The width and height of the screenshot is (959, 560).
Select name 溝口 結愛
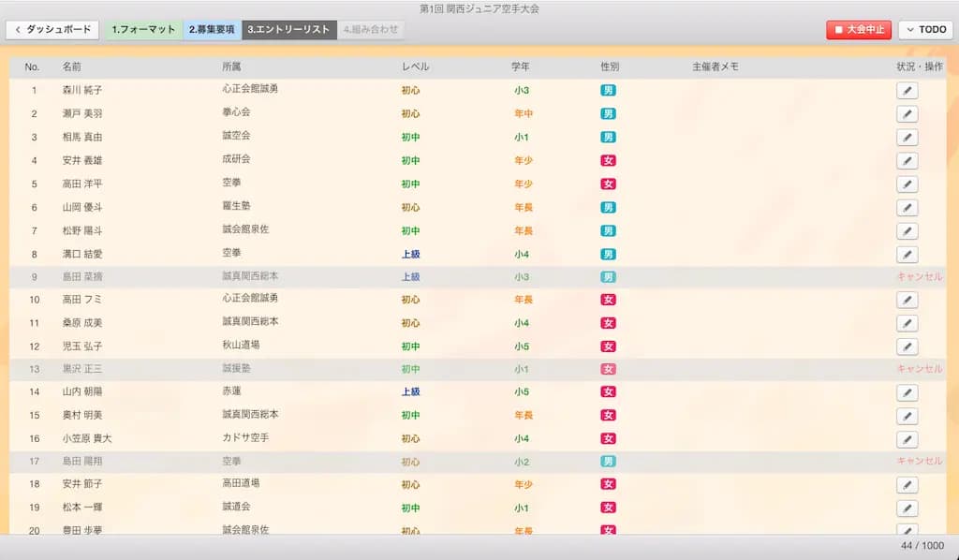(x=82, y=255)
